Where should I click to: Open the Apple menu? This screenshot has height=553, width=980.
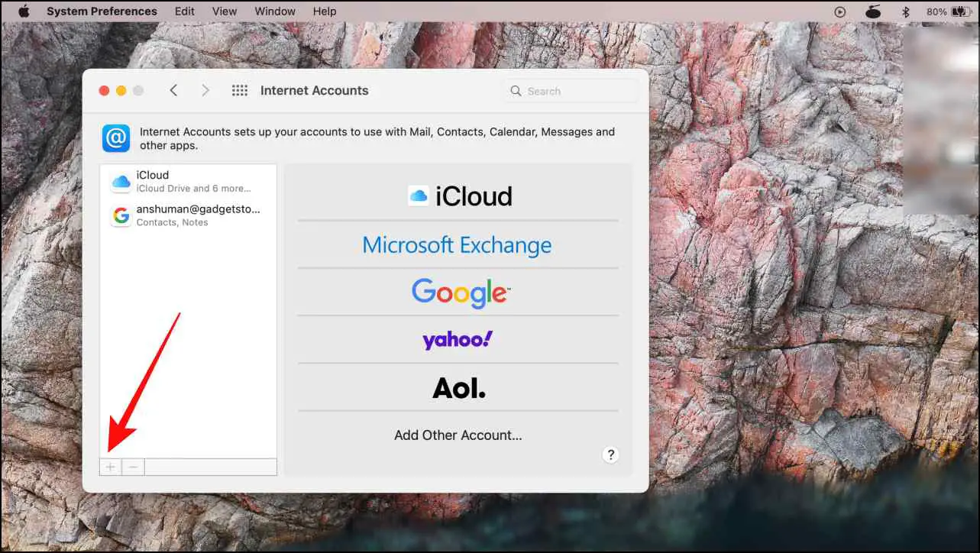(23, 11)
